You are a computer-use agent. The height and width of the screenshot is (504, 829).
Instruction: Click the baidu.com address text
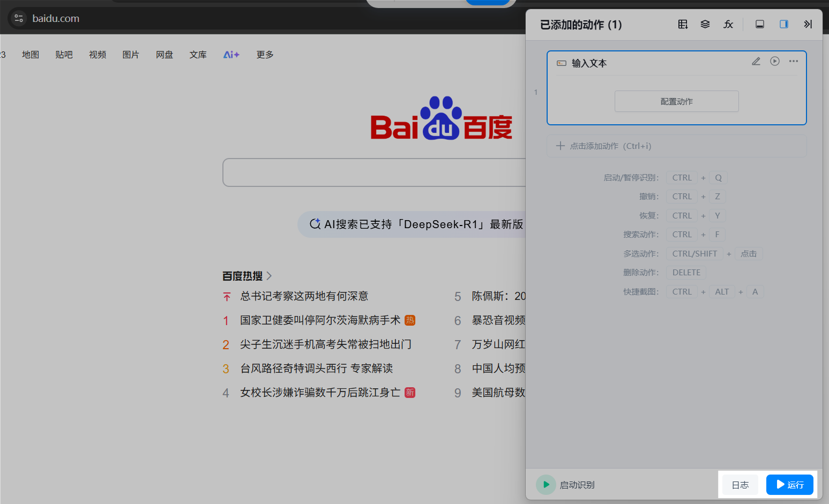point(56,18)
